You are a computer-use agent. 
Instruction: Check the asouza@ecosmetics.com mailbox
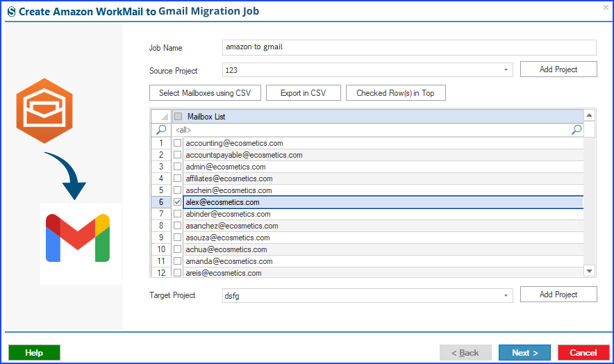click(x=177, y=238)
